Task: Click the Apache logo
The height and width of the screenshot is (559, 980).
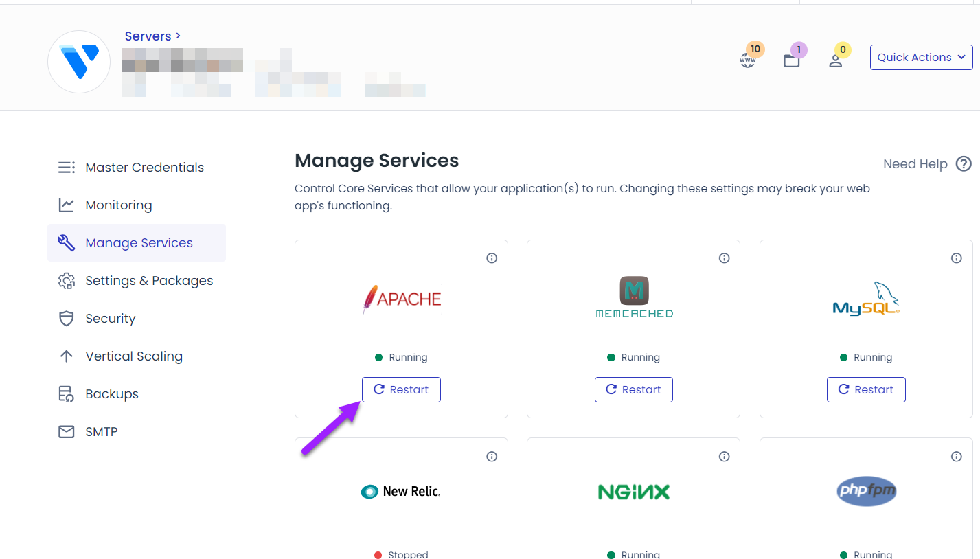Action: tap(402, 299)
